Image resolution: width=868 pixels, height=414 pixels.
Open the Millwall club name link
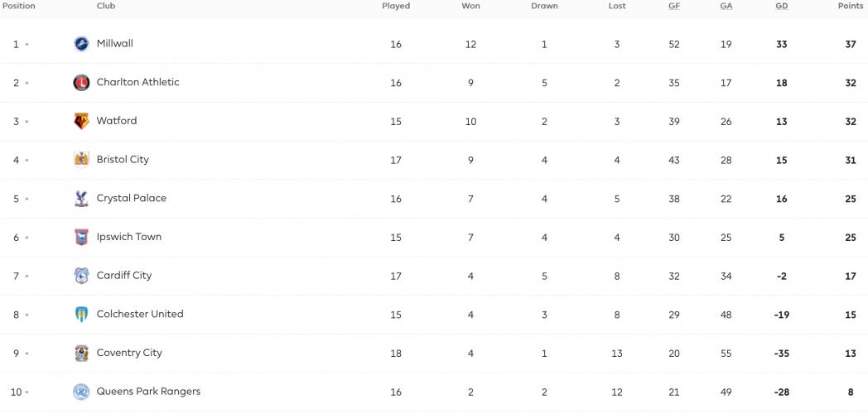click(114, 43)
